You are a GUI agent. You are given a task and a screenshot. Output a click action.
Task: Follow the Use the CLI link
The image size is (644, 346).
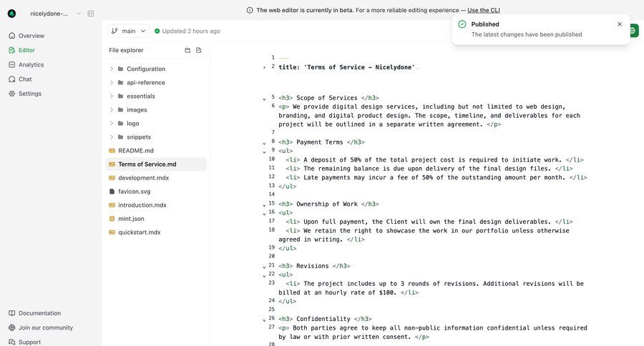[484, 10]
